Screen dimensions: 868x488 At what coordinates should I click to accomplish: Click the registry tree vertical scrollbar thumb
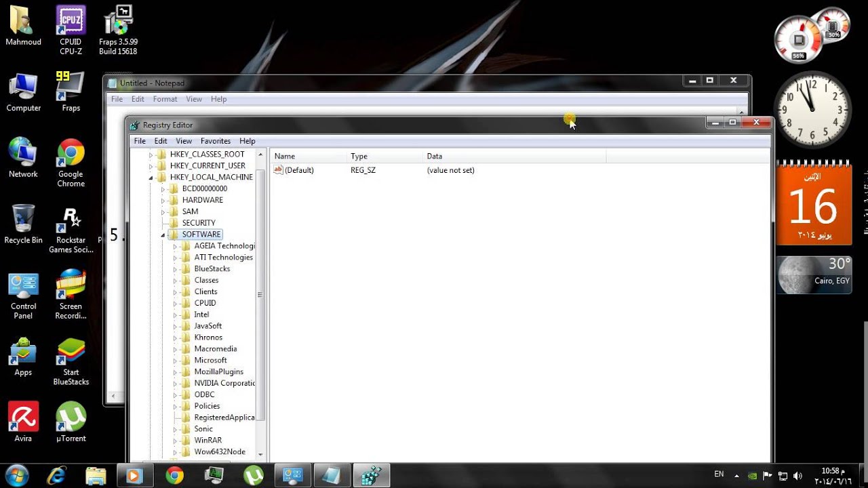point(260,295)
